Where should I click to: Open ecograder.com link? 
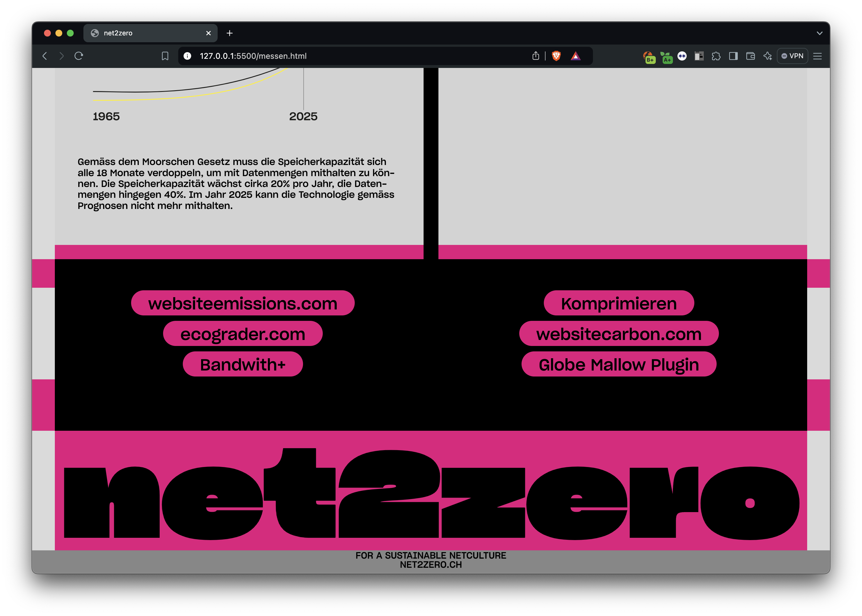[x=243, y=334]
